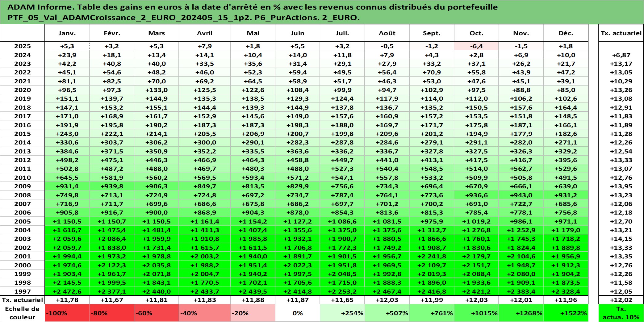644x322 pixels.
Task: Select the +2 472,6 cell in 1997 Janv.
Action: [x=67, y=291]
